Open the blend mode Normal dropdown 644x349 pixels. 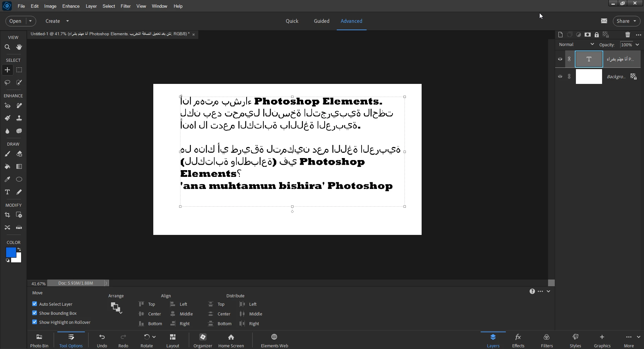(x=576, y=44)
